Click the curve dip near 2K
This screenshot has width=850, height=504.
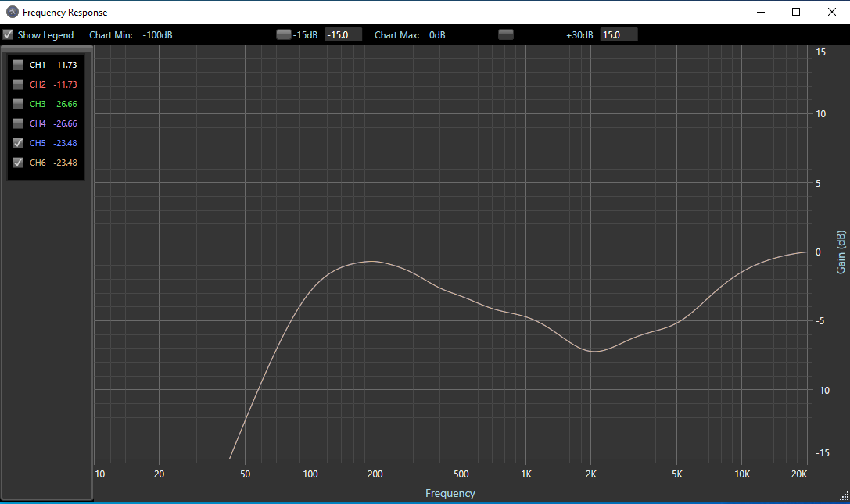594,351
